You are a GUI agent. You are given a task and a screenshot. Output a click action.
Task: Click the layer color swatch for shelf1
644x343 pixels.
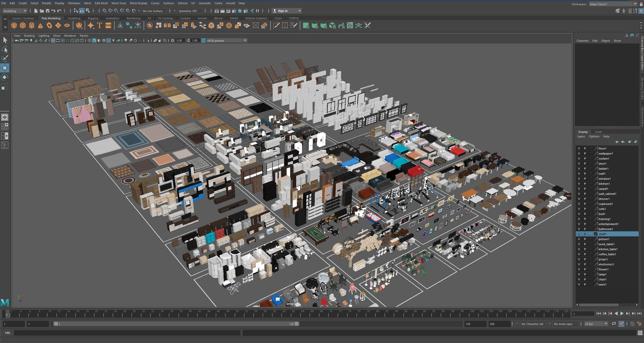[x=596, y=234]
